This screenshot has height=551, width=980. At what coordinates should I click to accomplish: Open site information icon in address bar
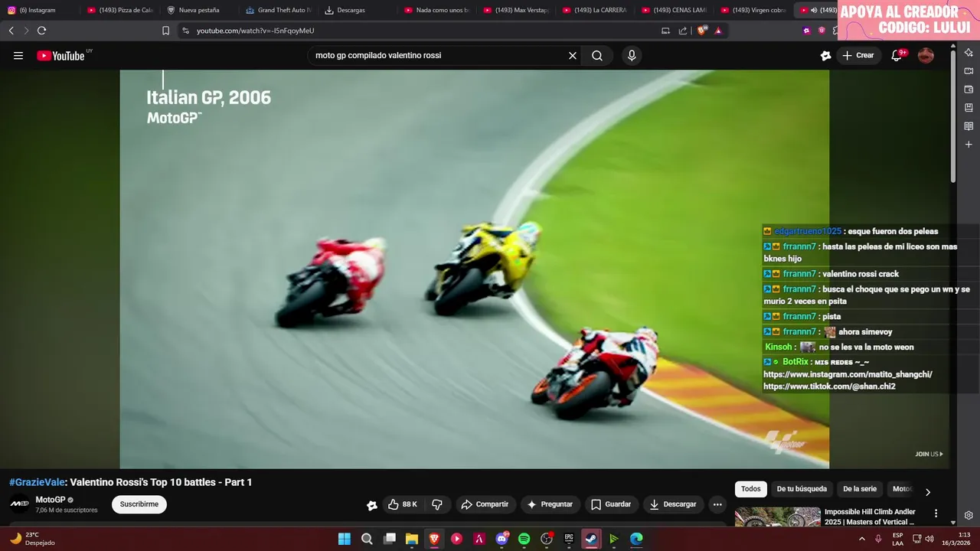tap(185, 31)
